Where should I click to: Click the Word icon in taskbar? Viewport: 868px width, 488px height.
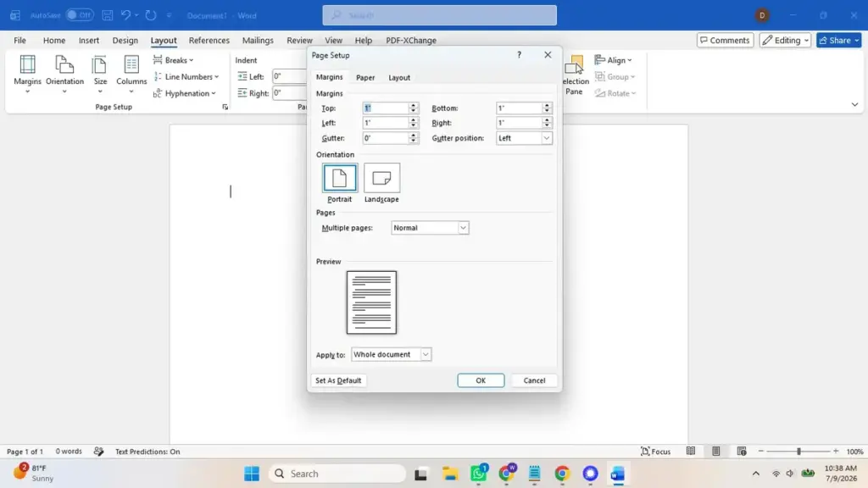tap(618, 474)
